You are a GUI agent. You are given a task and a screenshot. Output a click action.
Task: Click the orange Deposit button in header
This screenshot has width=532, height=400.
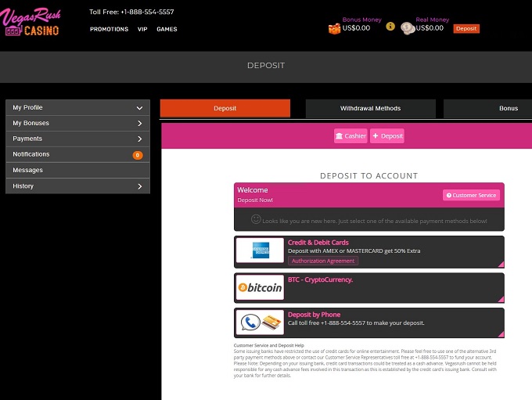(466, 28)
